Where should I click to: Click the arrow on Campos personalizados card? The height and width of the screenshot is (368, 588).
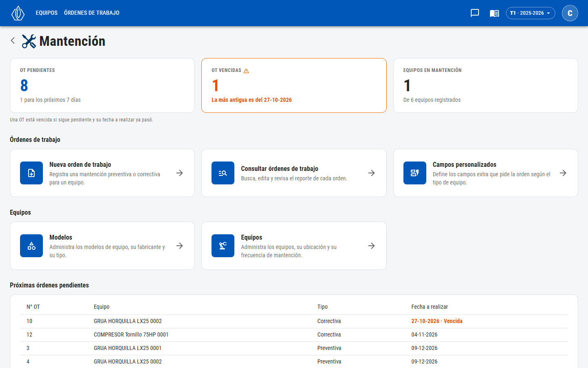[x=563, y=173]
